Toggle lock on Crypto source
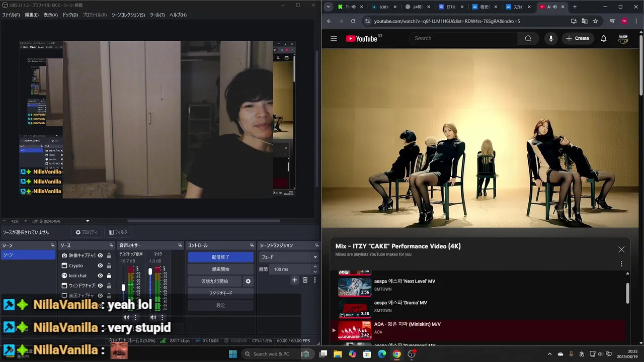The height and width of the screenshot is (362, 644). point(109,265)
